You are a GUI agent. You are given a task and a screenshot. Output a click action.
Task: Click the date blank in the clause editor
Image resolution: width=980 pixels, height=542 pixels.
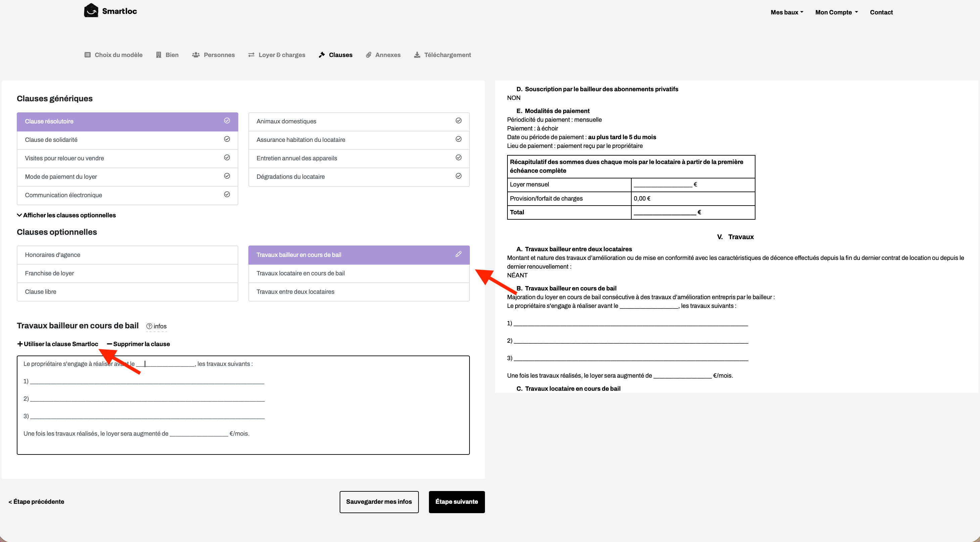tap(165, 364)
